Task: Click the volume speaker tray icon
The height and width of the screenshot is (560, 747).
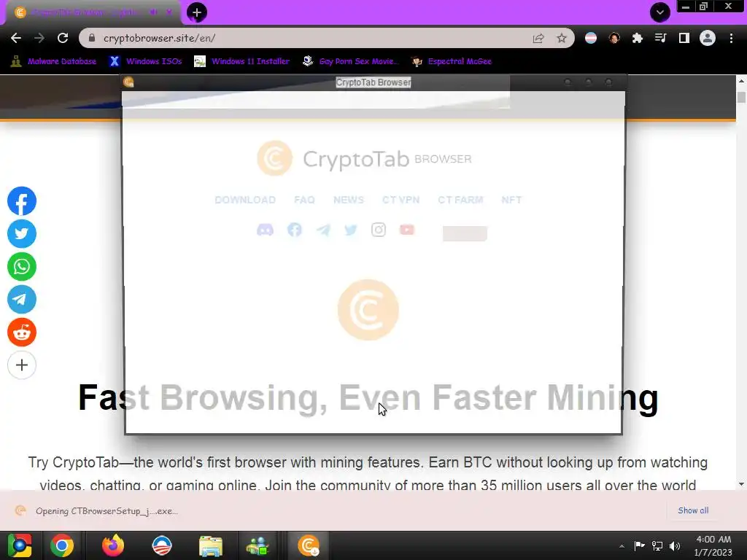Action: coord(675,546)
